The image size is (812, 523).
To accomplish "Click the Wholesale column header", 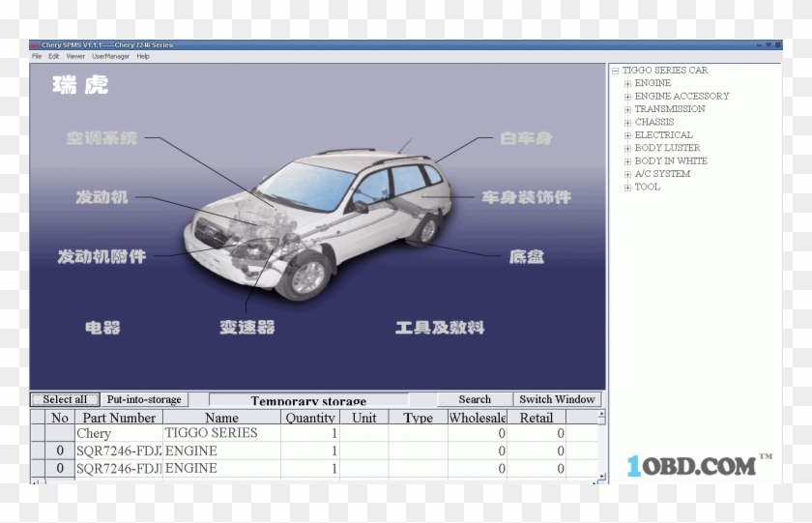I will point(478,418).
